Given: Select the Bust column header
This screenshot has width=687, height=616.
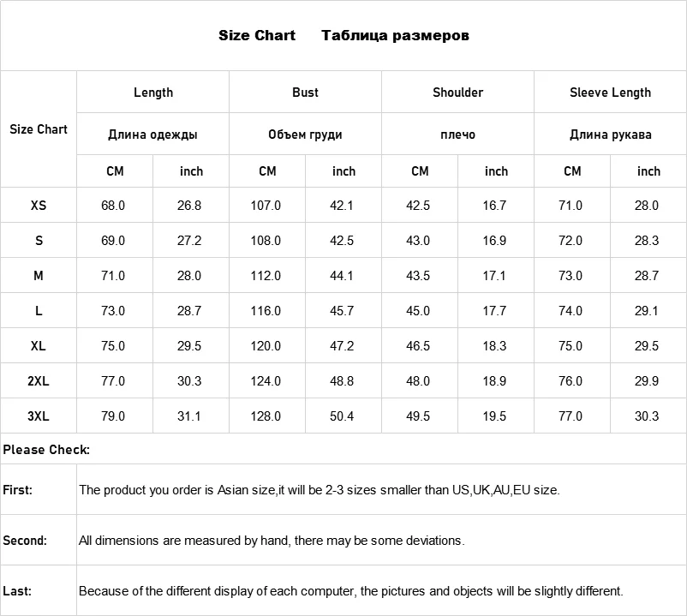Looking at the screenshot, I should (x=305, y=93).
